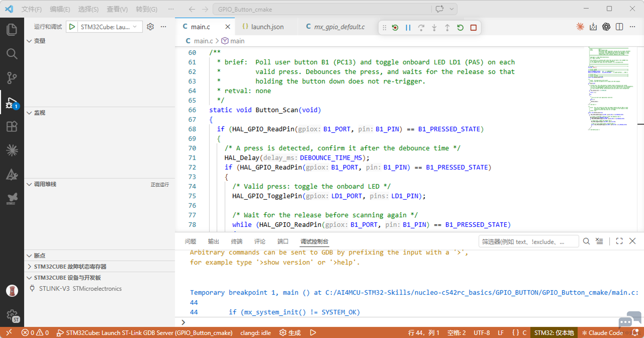
Task: Open the Extensions view in activity bar
Action: pyautogui.click(x=12, y=126)
